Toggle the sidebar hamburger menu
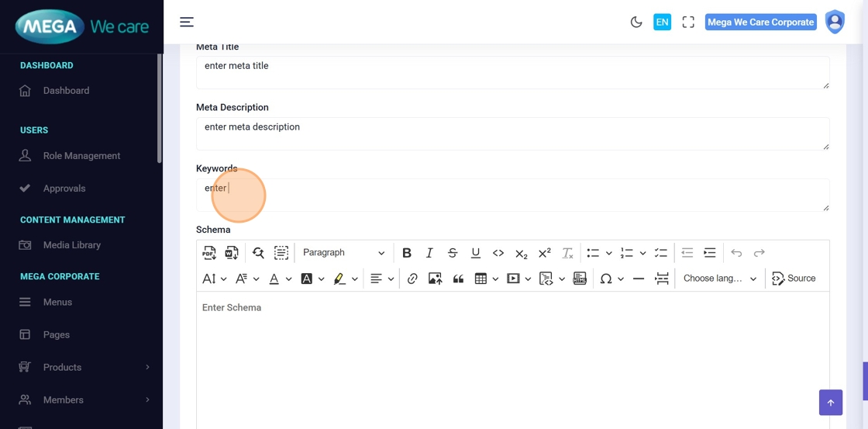868x429 pixels. (x=187, y=22)
